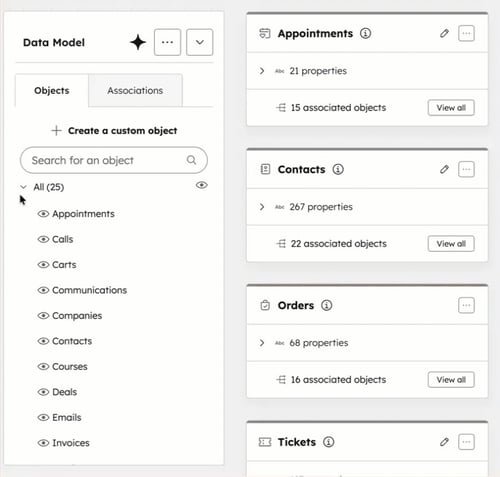Edit the Appointments object with pencil icon

click(444, 33)
